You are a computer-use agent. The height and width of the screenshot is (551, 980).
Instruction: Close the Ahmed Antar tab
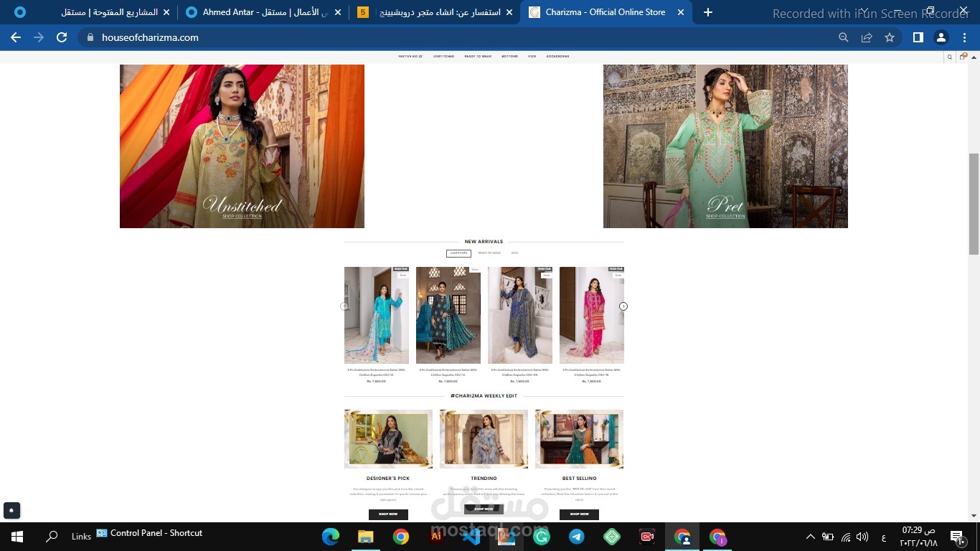coord(338,12)
